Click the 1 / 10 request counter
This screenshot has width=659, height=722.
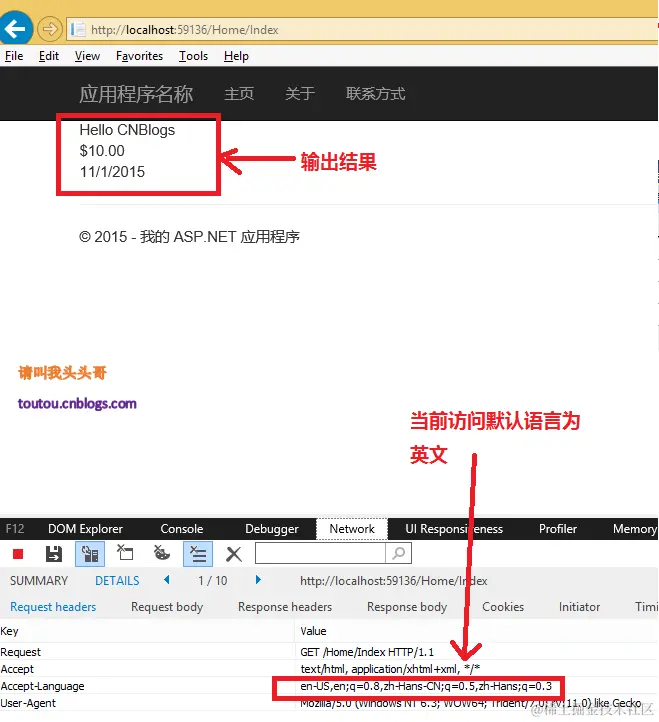213,581
